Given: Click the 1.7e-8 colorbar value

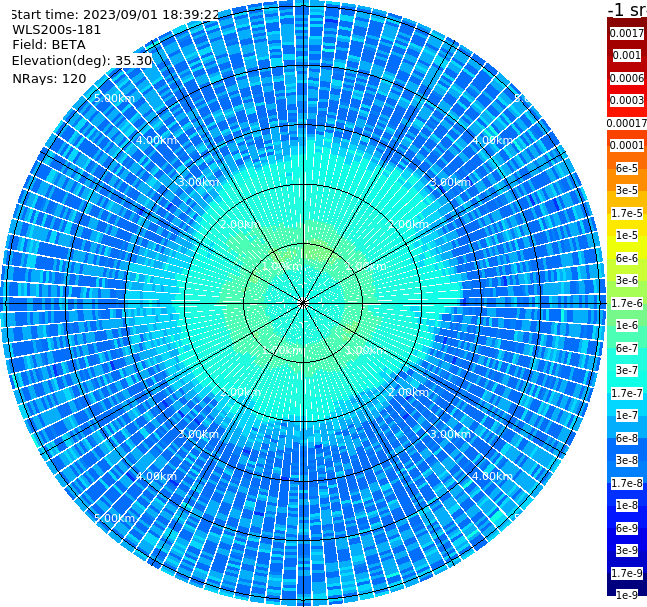Looking at the screenshot, I should coord(627,483).
